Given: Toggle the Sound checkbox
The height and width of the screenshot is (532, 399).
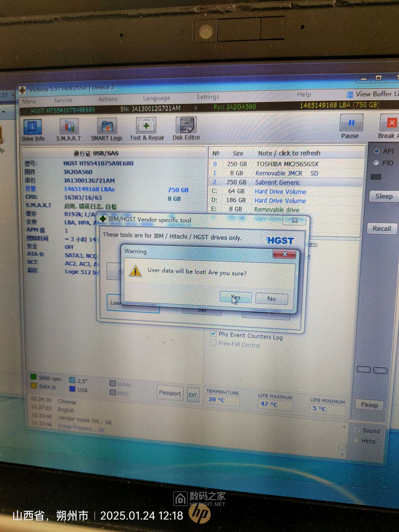Looking at the screenshot, I should [x=357, y=430].
